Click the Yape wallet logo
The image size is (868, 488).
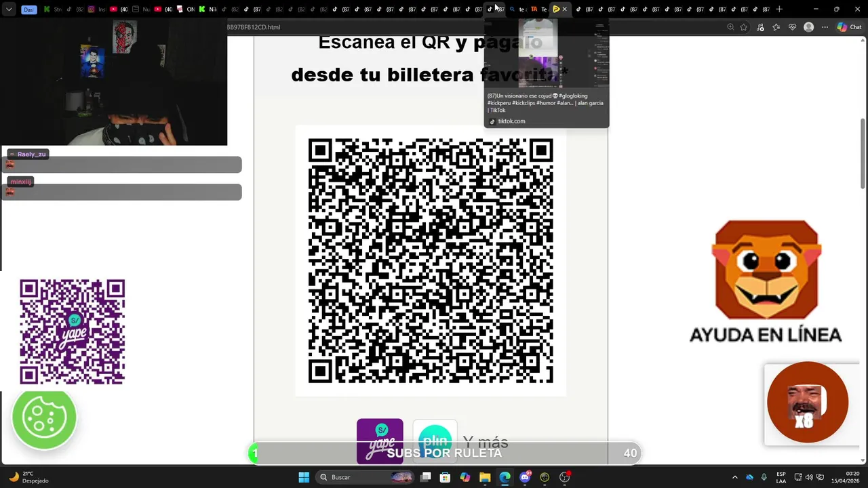[x=380, y=441]
